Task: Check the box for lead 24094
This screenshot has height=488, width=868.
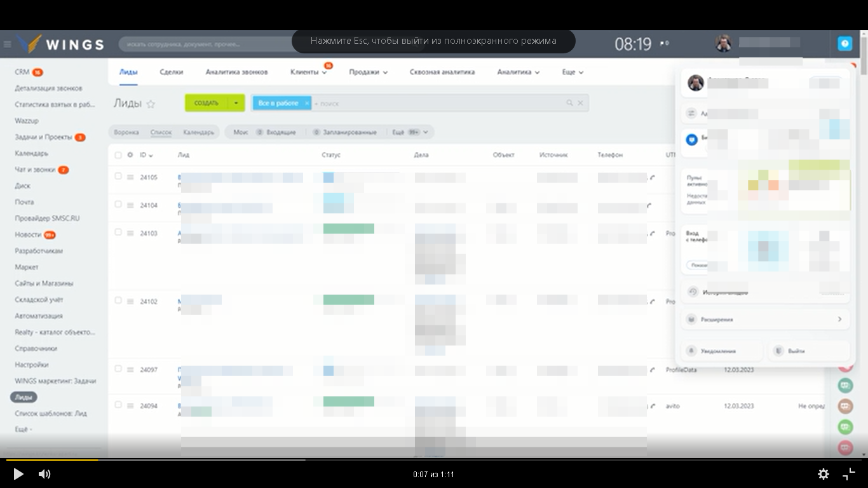Action: (x=118, y=405)
